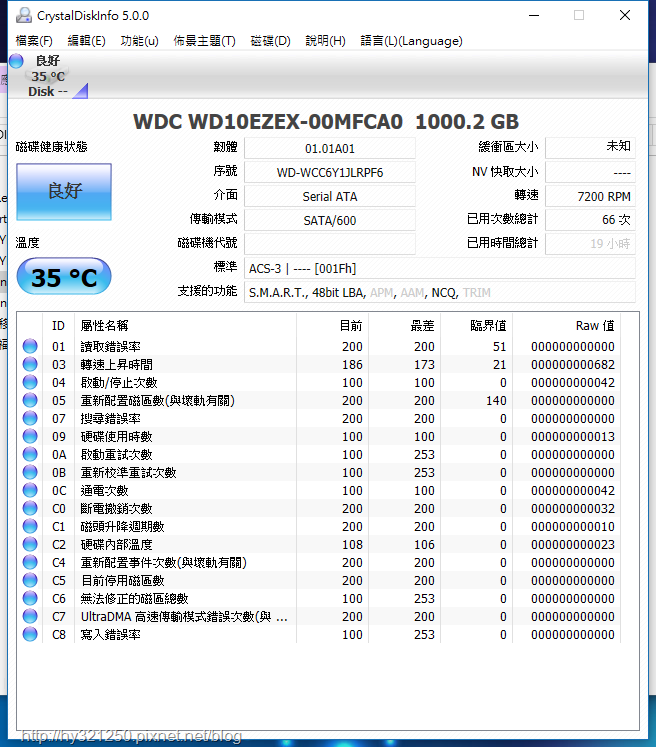656x747 pixels.
Task: Click raw value 000000000023
Action: tap(573, 545)
